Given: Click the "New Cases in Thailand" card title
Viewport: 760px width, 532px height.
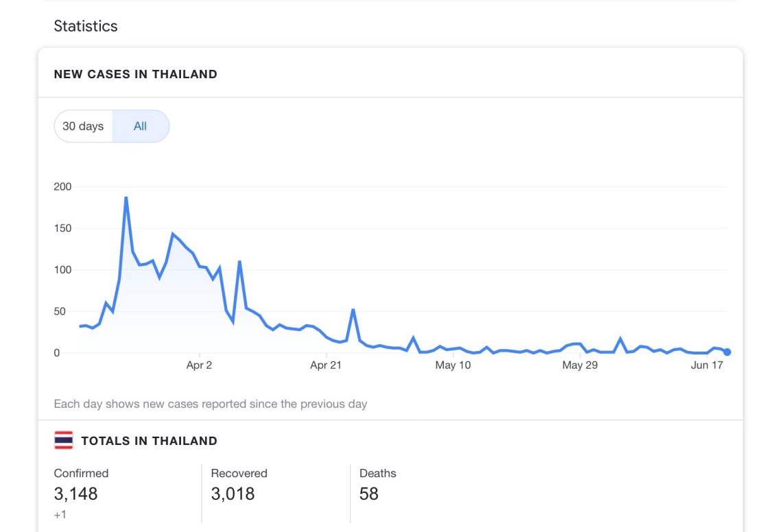Looking at the screenshot, I should (135, 74).
